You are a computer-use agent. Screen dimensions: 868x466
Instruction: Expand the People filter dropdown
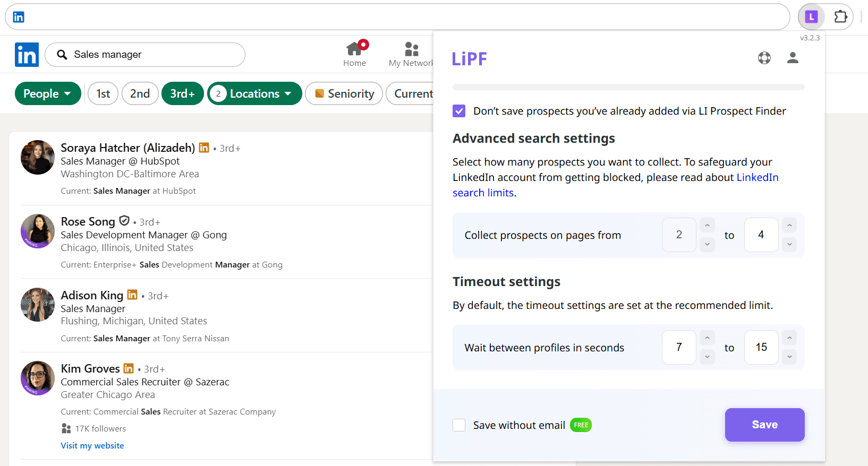47,94
